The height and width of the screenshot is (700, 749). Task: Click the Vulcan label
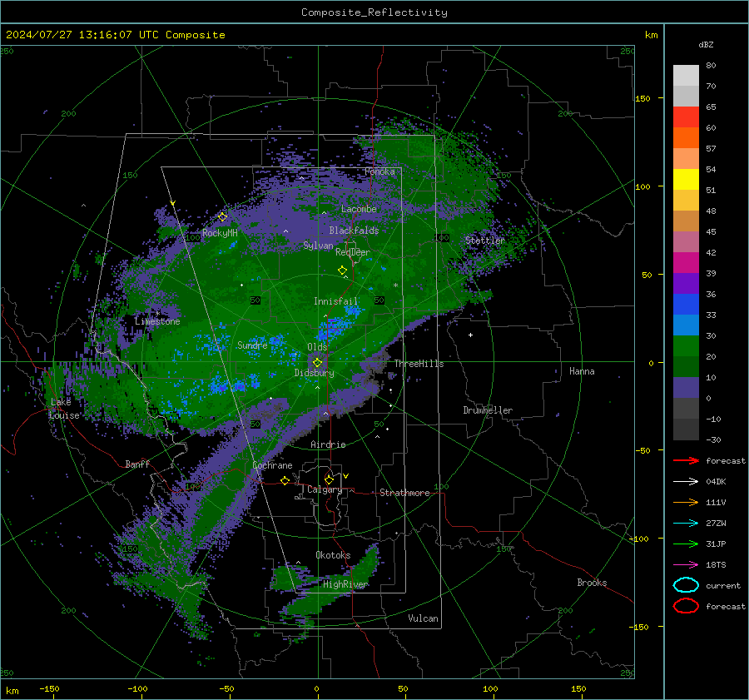point(423,618)
